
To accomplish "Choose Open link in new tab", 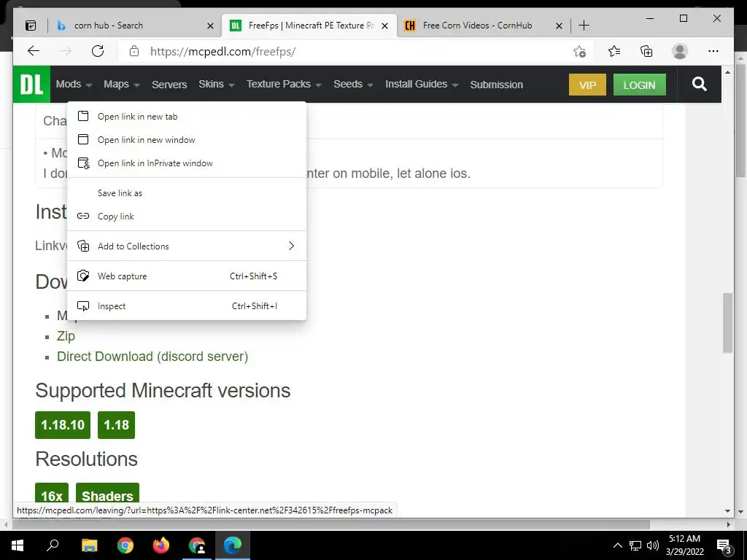I will click(x=187, y=117).
